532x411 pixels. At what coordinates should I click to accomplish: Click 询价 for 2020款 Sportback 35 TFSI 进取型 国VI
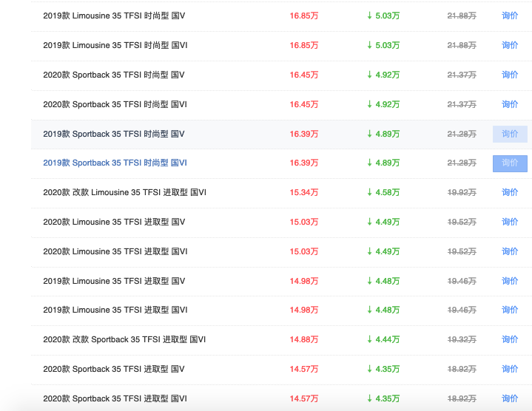(510, 398)
